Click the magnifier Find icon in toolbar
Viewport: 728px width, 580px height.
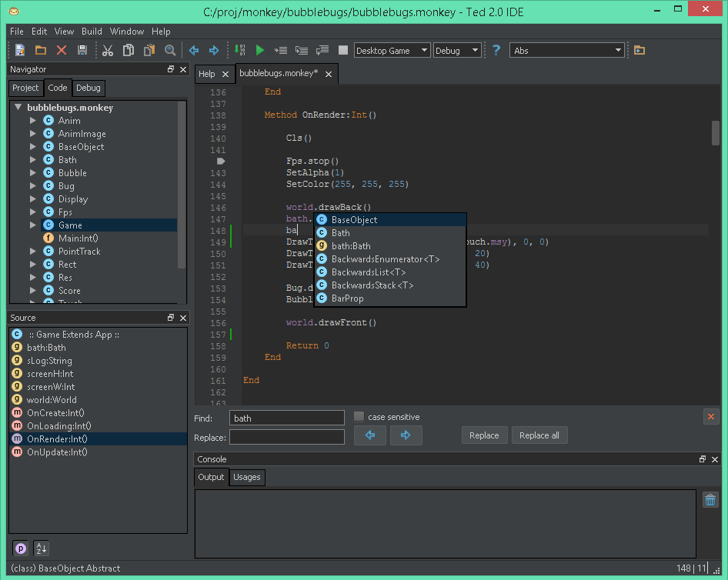coord(169,50)
